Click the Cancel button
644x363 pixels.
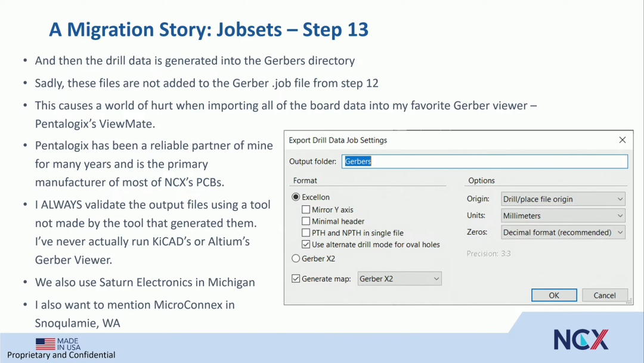click(605, 295)
